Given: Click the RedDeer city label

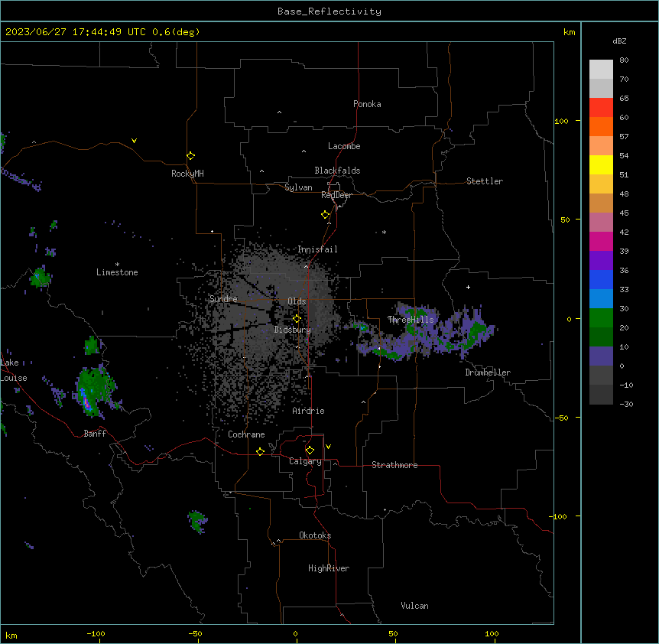Looking at the screenshot, I should click(x=336, y=195).
